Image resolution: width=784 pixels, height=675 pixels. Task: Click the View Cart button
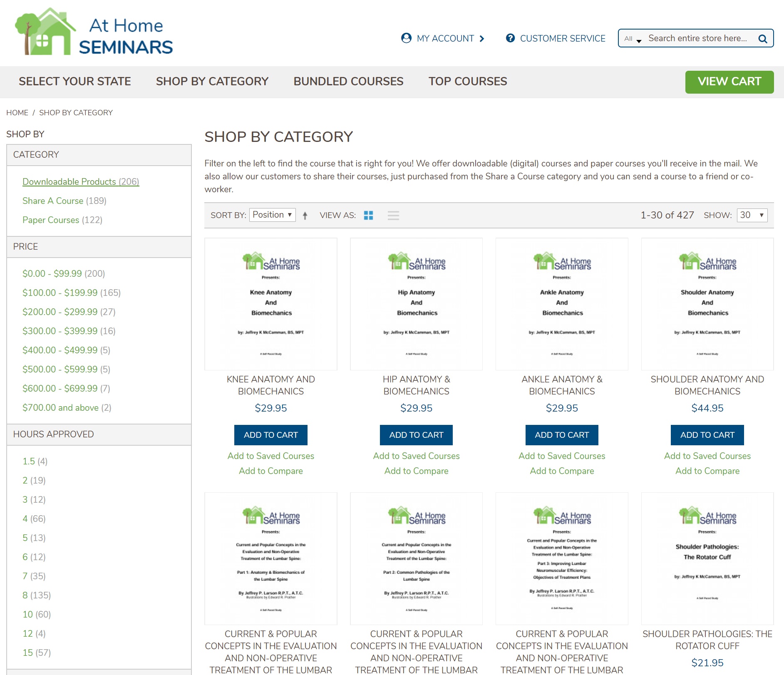[x=729, y=82]
